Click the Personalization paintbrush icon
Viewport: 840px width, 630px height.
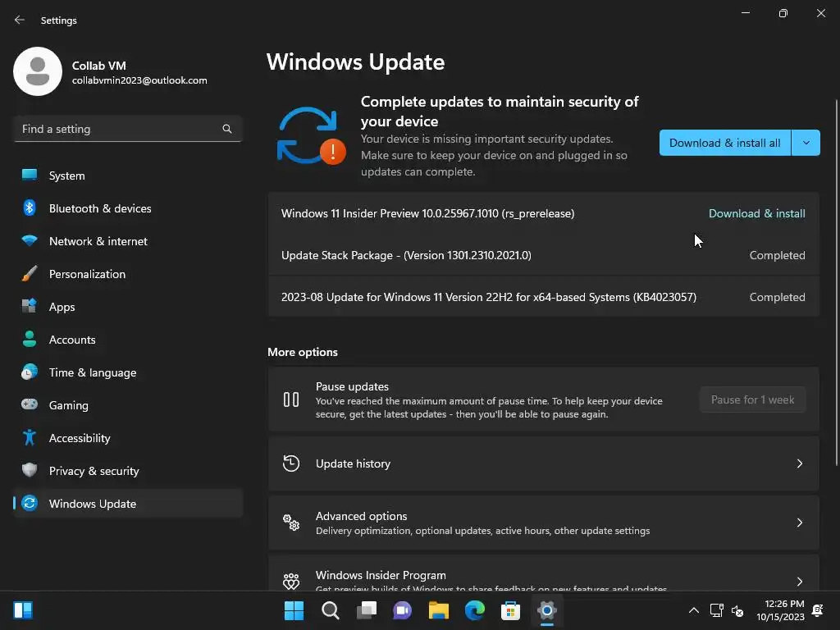(30, 274)
